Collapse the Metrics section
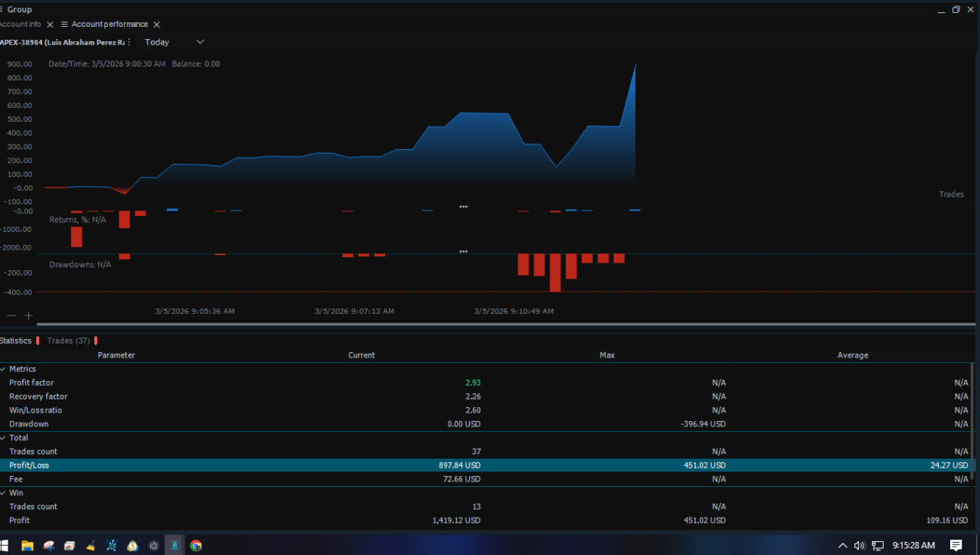Viewport: 980px width, 555px height. click(x=3, y=369)
